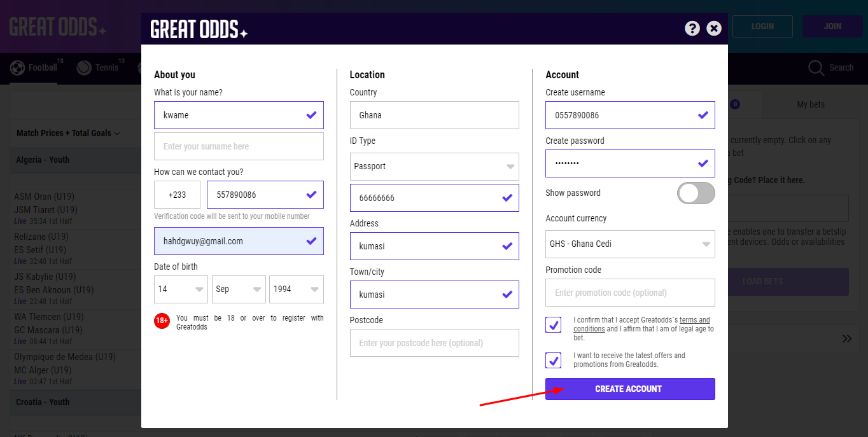The width and height of the screenshot is (868, 437).
Task: Click the phone number field 557890086
Action: [x=265, y=195]
